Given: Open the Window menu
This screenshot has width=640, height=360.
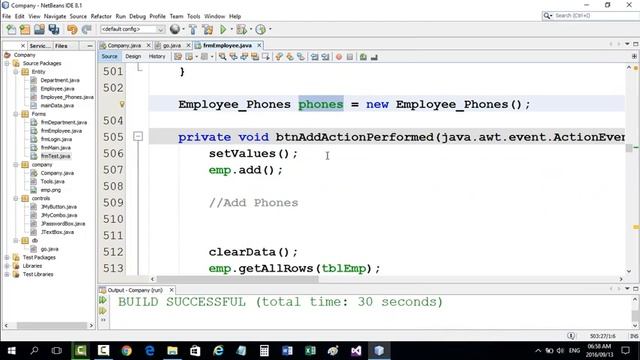Looking at the screenshot, I should tap(214, 16).
